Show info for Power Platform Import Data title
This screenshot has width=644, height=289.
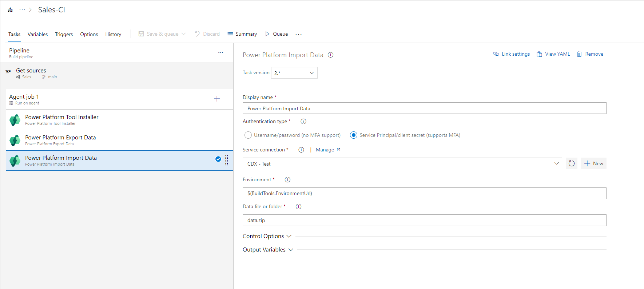(330, 55)
